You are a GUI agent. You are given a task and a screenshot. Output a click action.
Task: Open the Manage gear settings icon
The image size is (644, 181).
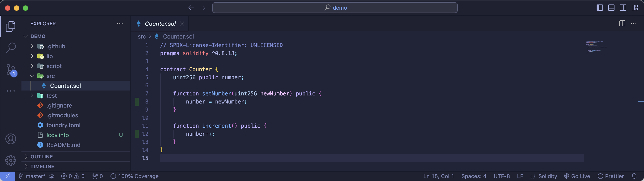11,160
